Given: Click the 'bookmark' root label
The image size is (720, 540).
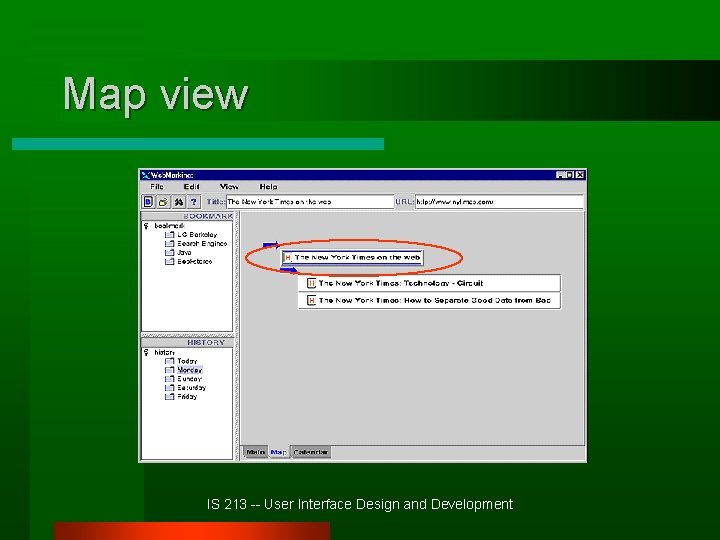Looking at the screenshot, I should [x=169, y=226].
